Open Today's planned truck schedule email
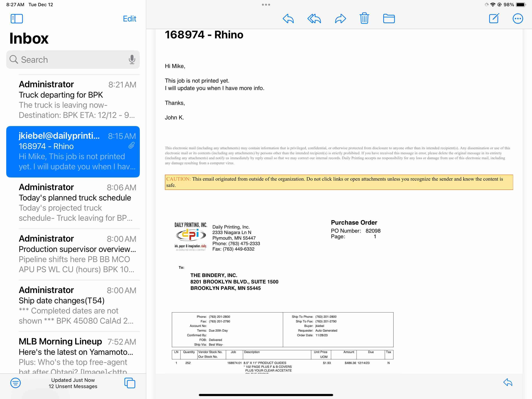The image size is (532, 399). (77, 203)
